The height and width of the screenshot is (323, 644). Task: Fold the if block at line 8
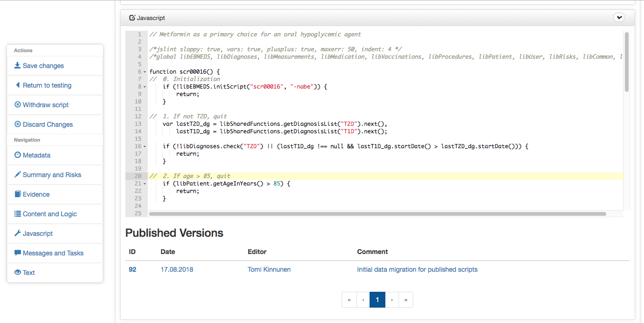click(145, 87)
